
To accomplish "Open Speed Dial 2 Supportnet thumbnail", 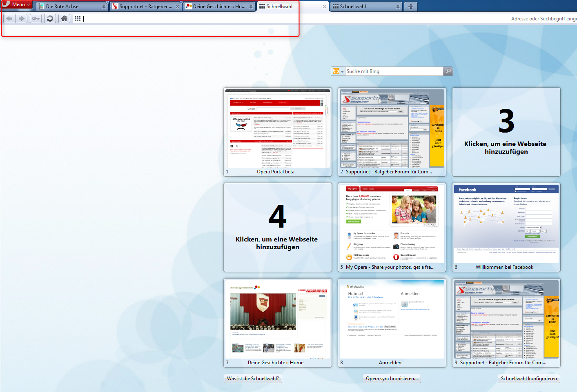I will point(392,132).
